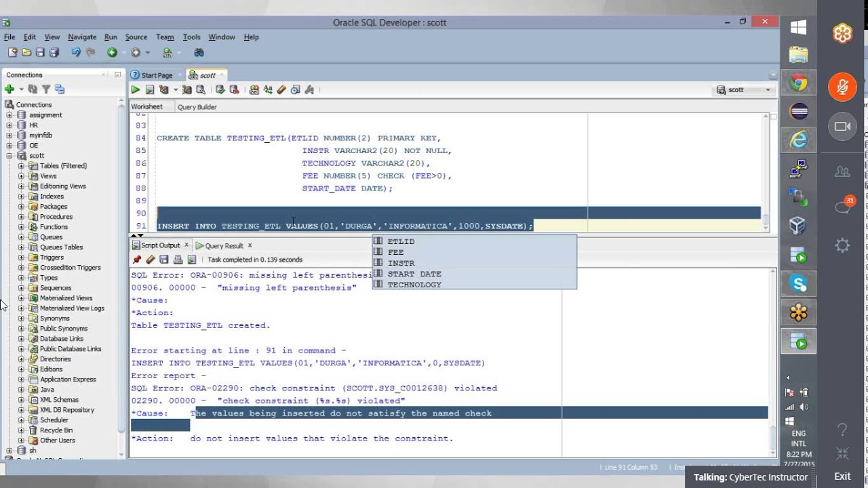Expand the HR connection node
The image size is (868, 488).
tap(9, 125)
